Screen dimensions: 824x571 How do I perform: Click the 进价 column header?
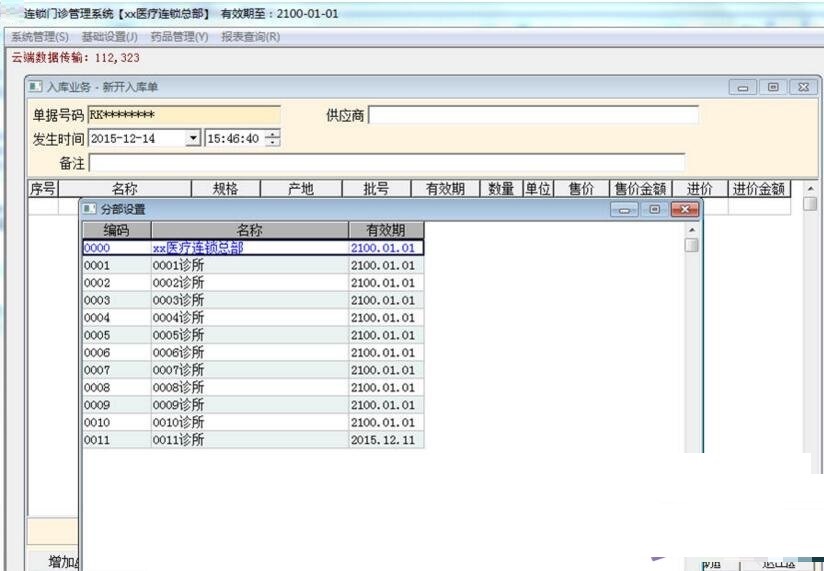tap(700, 189)
